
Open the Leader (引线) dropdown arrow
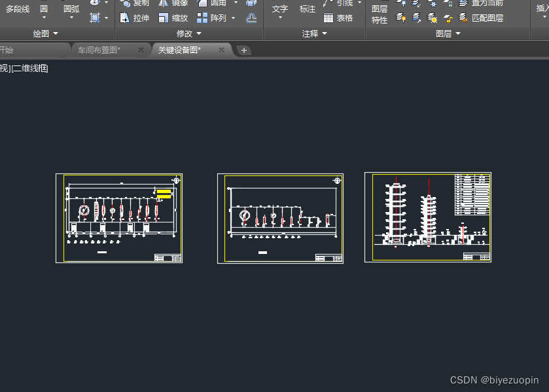tap(360, 3)
